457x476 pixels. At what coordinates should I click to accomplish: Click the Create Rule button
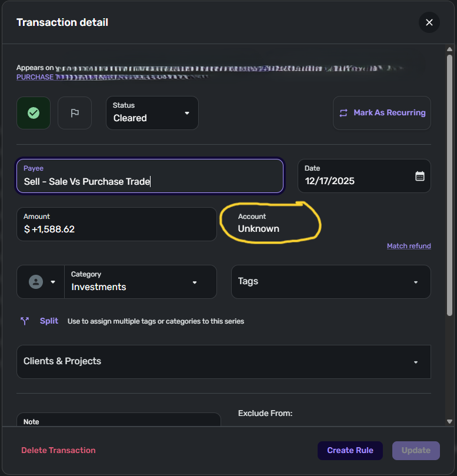click(x=350, y=451)
